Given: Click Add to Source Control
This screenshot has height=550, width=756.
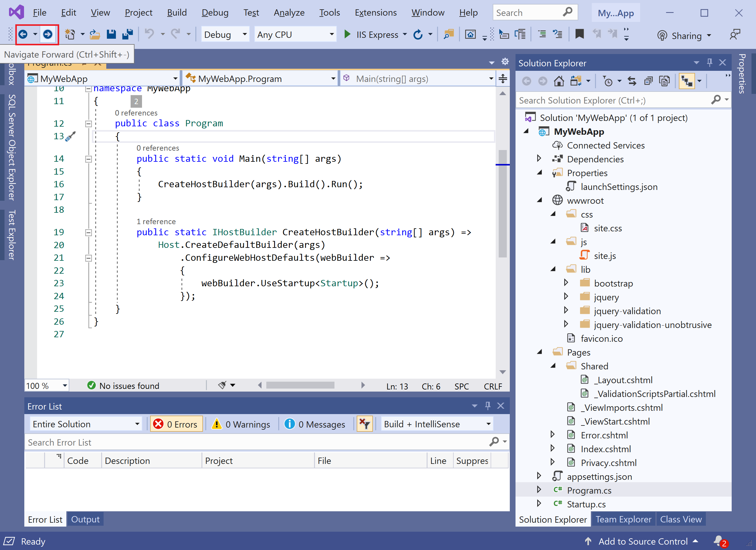Looking at the screenshot, I should pos(643,541).
